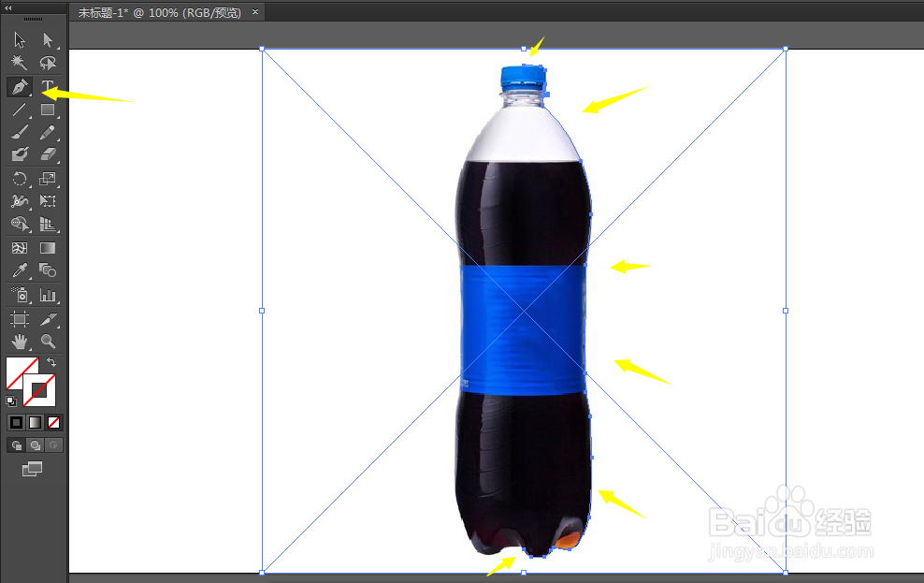924x583 pixels.
Task: Click the right-middle bounding box handle
Action: pyautogui.click(x=786, y=311)
